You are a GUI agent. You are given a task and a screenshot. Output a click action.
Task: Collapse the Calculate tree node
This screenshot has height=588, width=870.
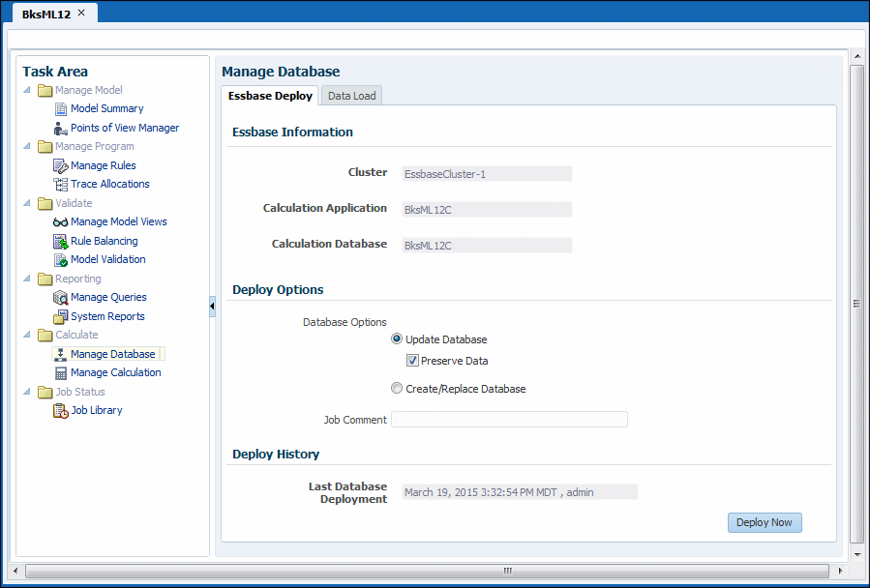pos(27,335)
